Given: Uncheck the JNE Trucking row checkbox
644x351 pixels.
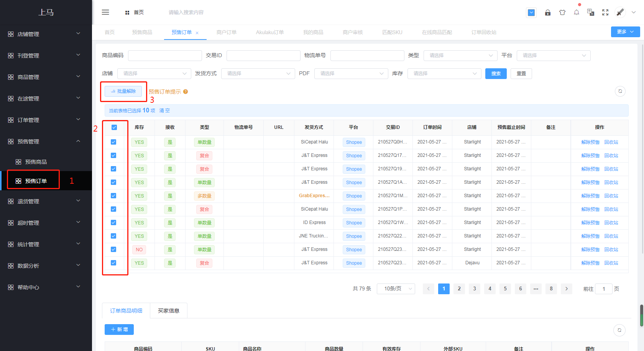Looking at the screenshot, I should point(113,236).
